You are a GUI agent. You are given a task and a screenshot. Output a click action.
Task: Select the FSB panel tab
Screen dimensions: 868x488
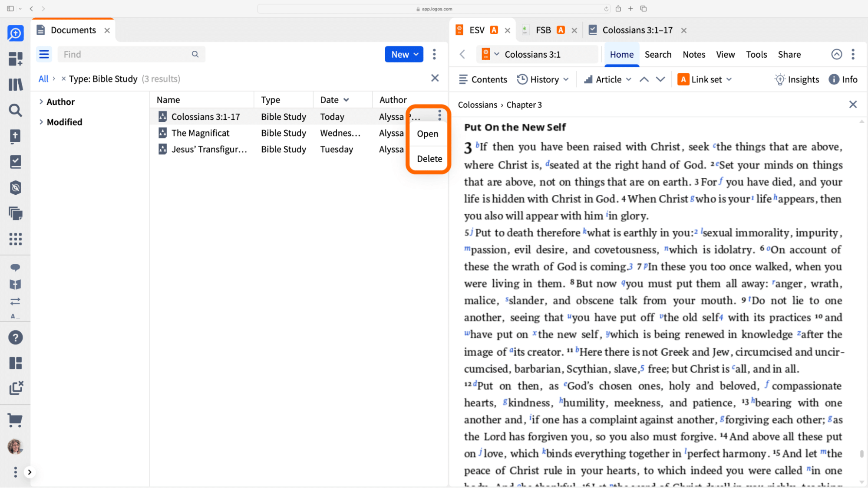click(543, 30)
